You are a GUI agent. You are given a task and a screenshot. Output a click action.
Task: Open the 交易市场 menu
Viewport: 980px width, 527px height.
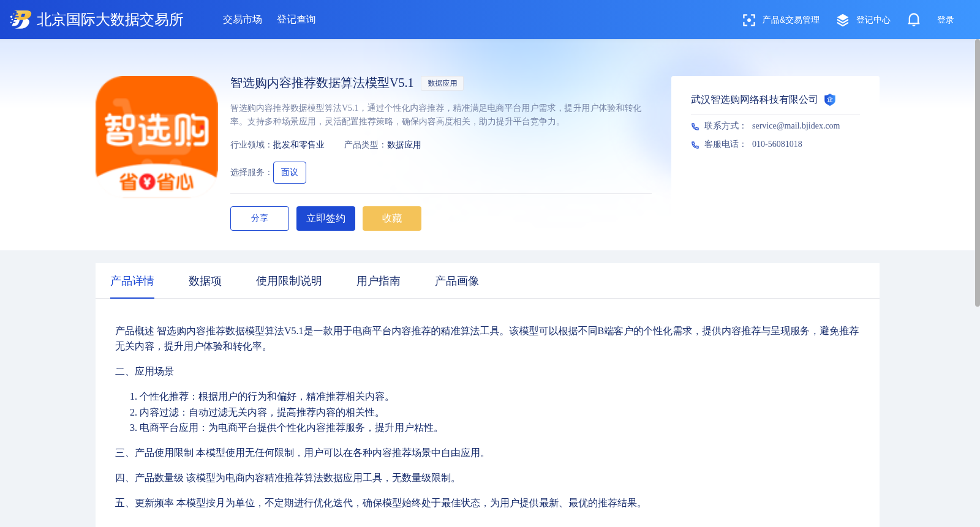point(243,20)
